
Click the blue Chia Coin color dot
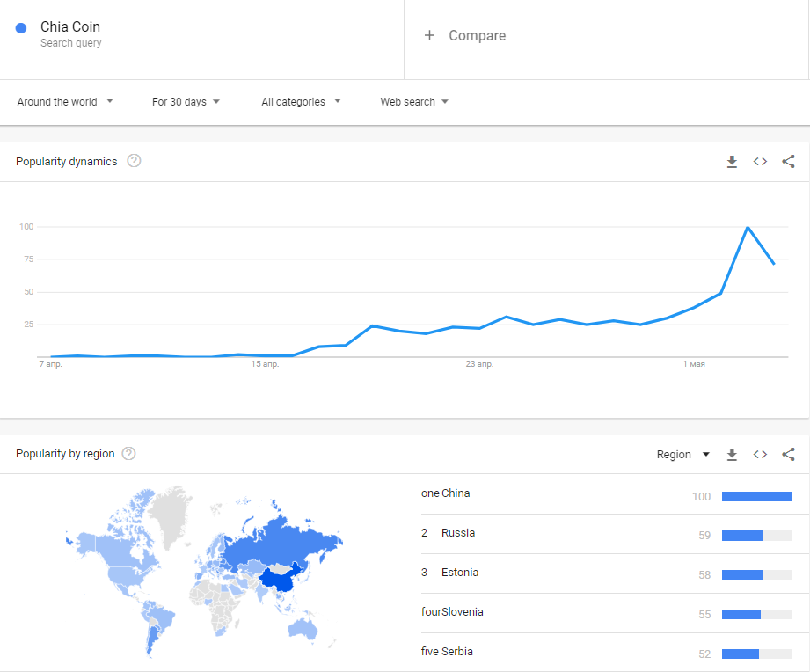pos(22,28)
